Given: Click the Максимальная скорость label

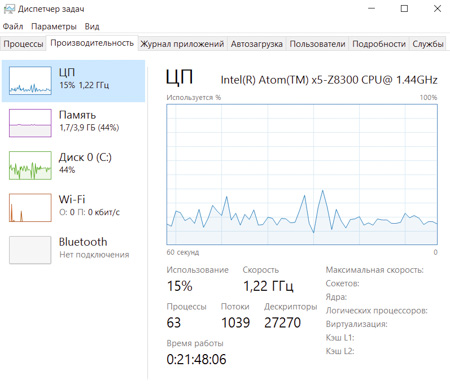Looking at the screenshot, I should pos(374,270).
